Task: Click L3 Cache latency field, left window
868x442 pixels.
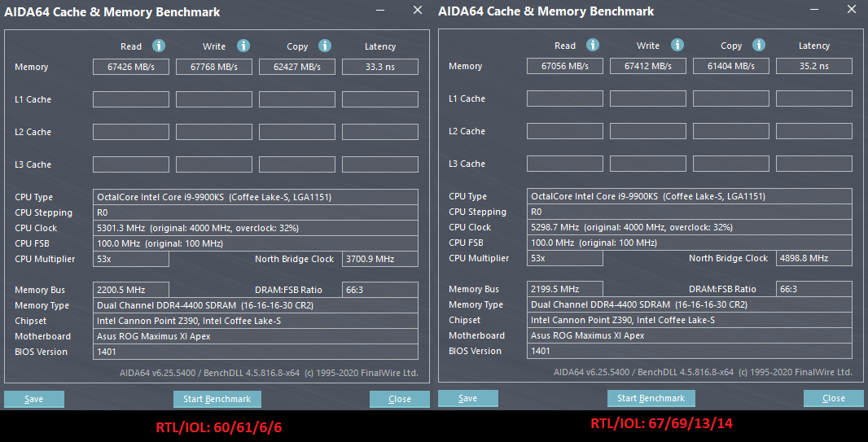Action: tap(379, 164)
